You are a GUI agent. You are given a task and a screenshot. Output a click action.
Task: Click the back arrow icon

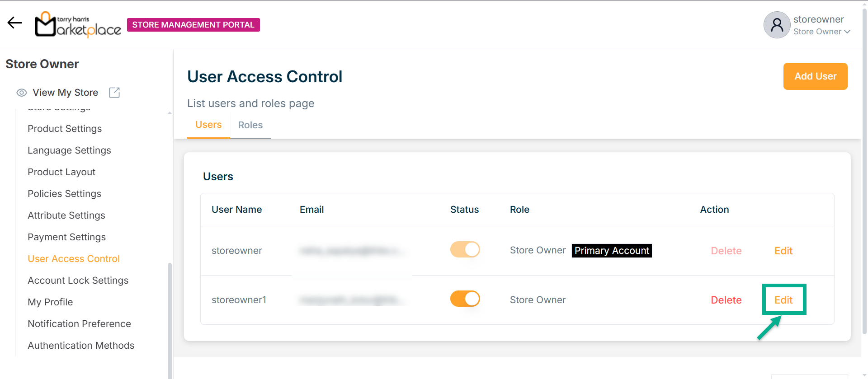click(x=14, y=23)
